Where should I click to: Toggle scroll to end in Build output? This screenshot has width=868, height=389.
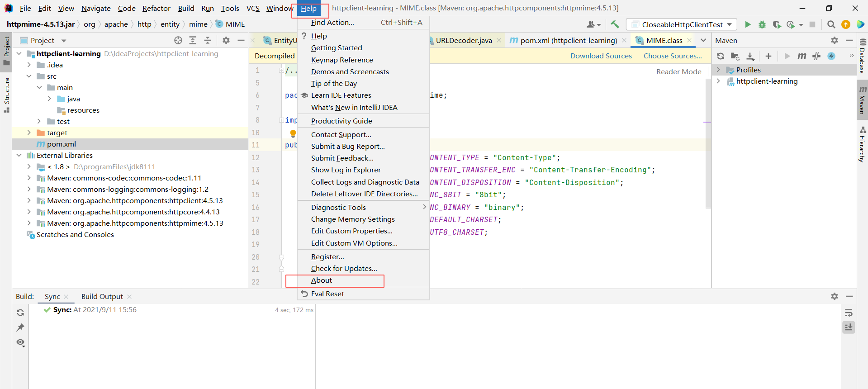(x=849, y=327)
